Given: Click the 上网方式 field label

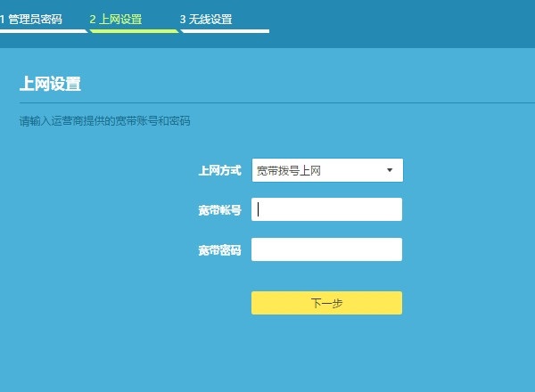Looking at the screenshot, I should pyautogui.click(x=219, y=170).
